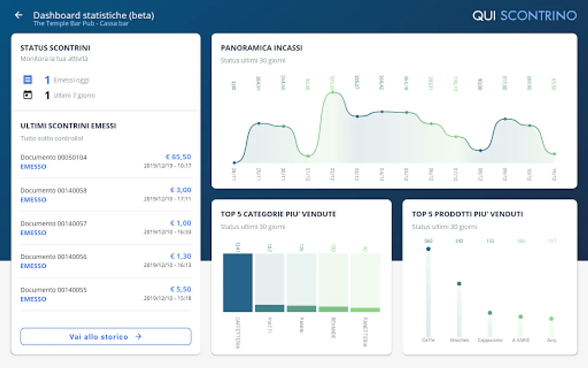Open receipt Documento 00050104
This screenshot has height=368, width=588.
click(53, 157)
